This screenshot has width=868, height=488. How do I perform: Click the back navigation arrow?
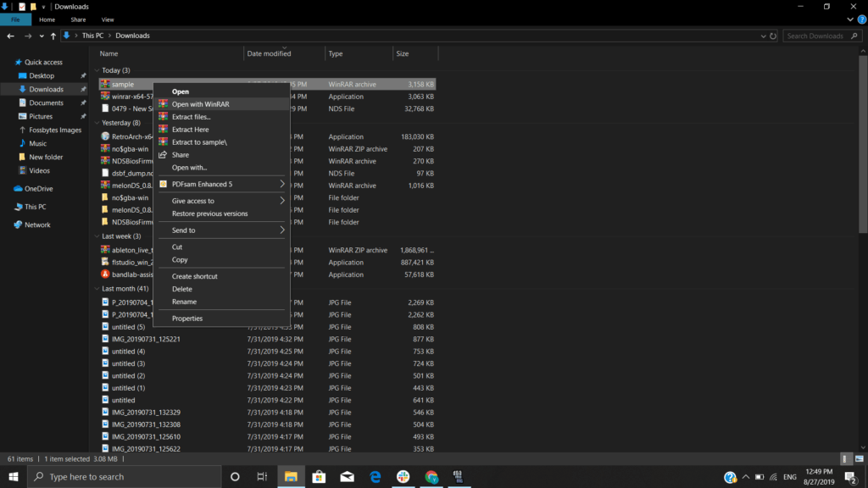click(x=10, y=36)
